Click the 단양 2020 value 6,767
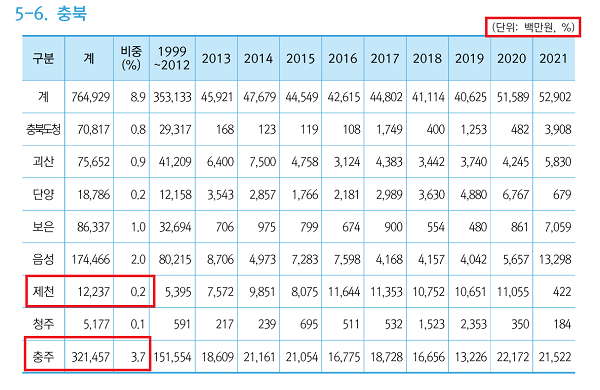The width and height of the screenshot is (600, 390). click(516, 194)
